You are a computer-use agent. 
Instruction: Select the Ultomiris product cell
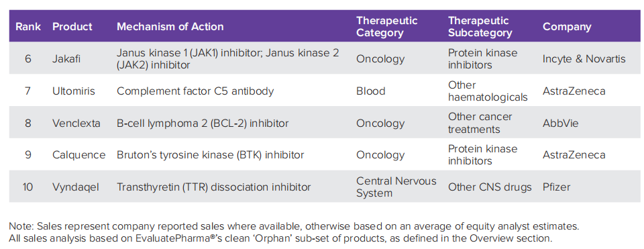pos(74,91)
